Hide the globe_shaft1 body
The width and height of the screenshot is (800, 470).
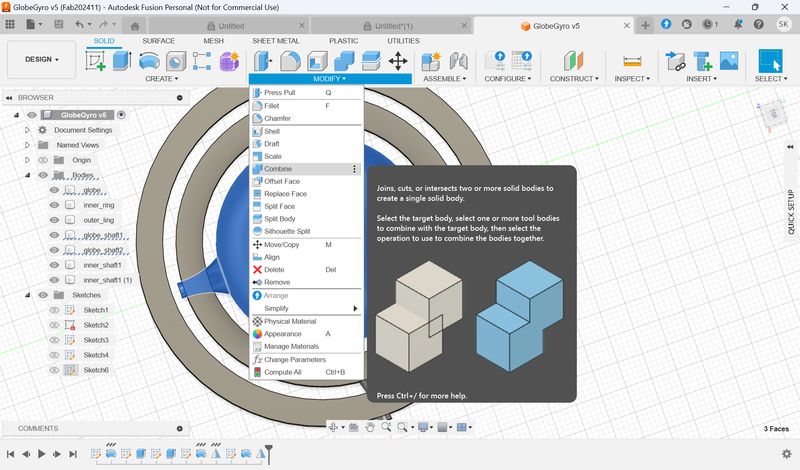tap(54, 235)
